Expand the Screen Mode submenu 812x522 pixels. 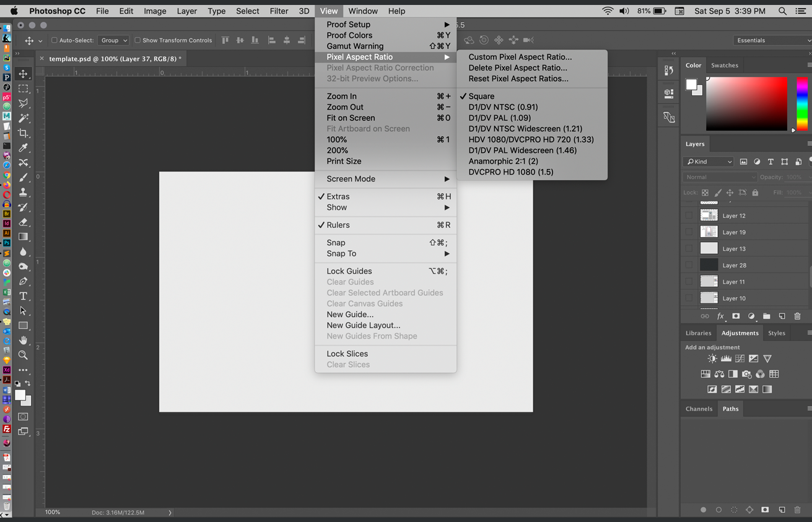click(385, 179)
